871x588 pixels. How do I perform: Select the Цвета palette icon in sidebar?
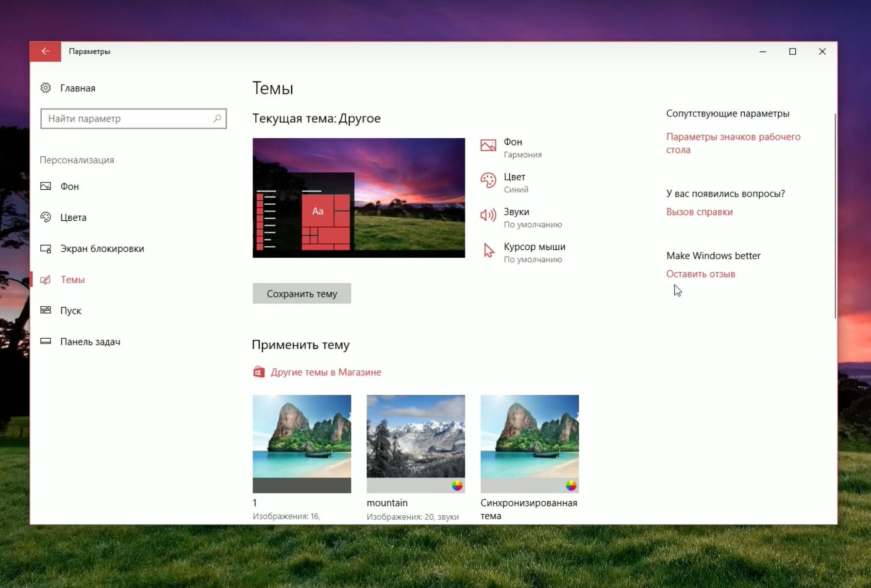[46, 217]
